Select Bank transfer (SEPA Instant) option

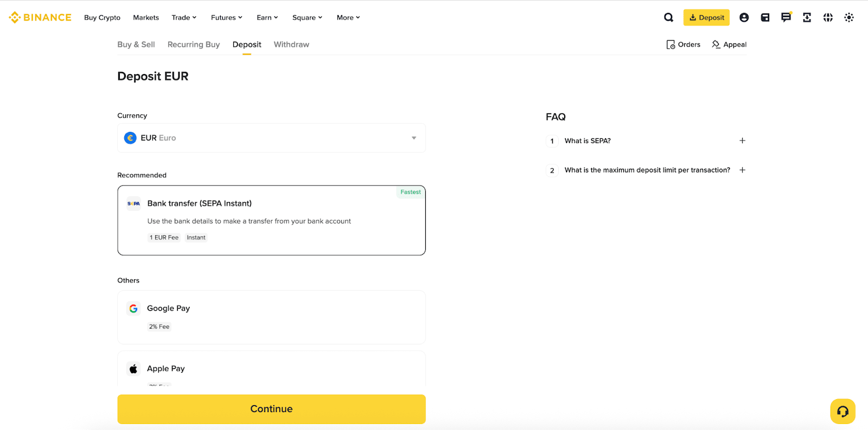coord(271,220)
